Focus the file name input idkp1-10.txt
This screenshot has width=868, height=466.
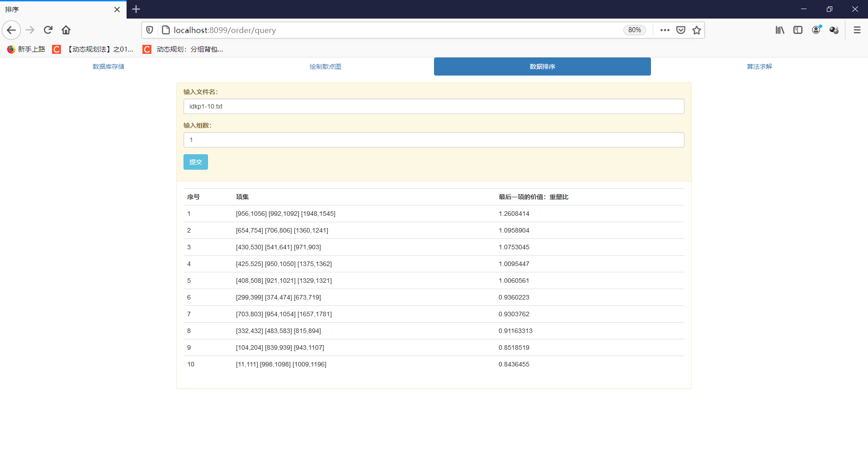(434, 106)
